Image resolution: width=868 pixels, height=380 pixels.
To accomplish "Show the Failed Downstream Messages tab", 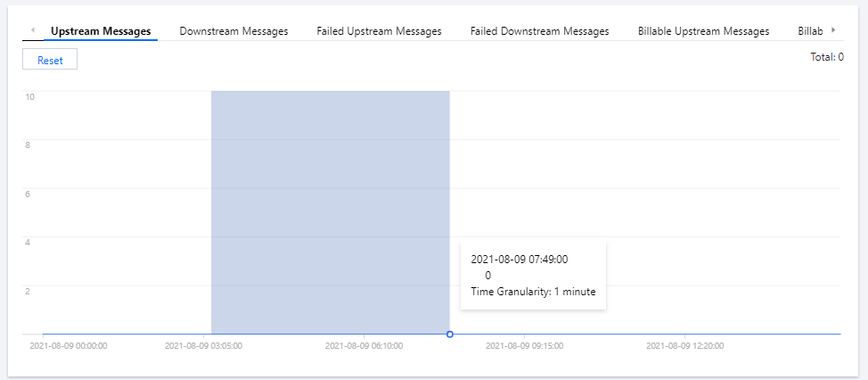I will [539, 31].
